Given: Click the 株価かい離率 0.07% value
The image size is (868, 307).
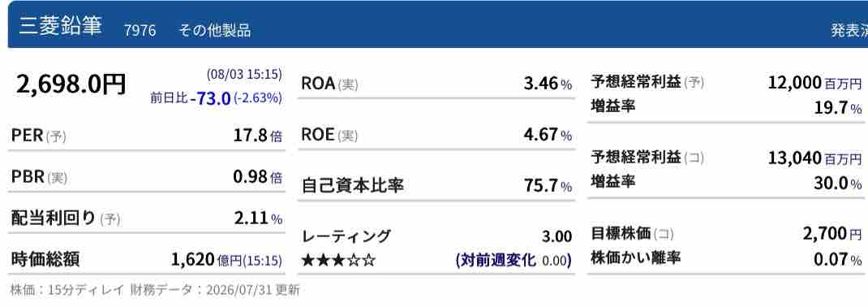Looking at the screenshot, I should pyautogui.click(x=837, y=259).
